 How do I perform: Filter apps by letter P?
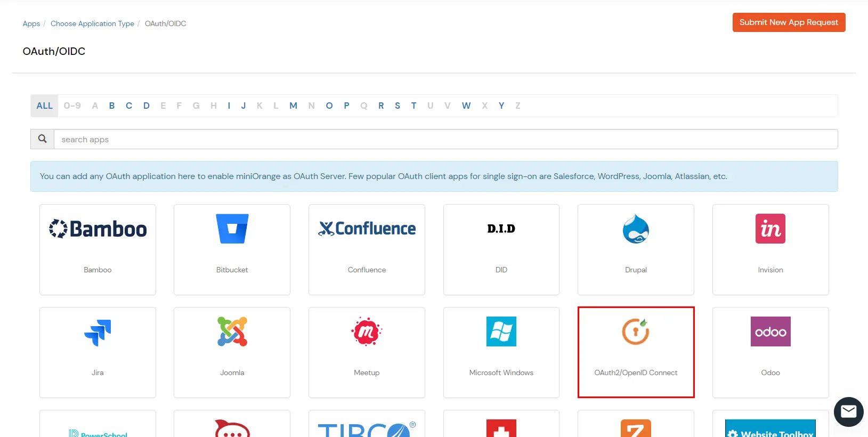click(x=346, y=106)
